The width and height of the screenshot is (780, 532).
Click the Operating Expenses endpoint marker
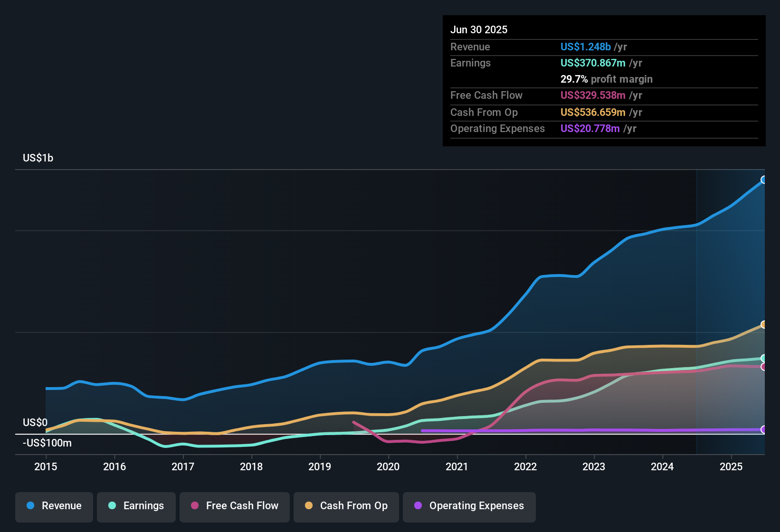[x=763, y=430]
